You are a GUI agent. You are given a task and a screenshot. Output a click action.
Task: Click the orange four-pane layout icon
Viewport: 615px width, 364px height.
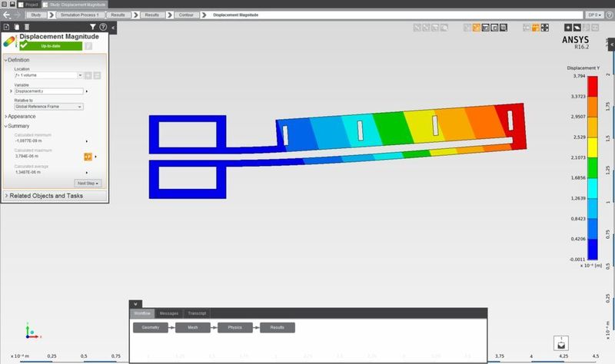(x=535, y=28)
